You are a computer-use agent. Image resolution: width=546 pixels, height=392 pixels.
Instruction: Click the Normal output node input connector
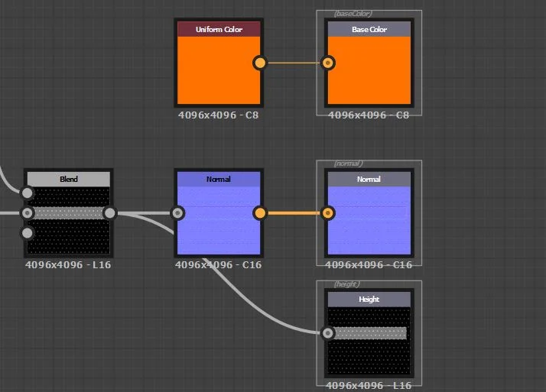327,213
